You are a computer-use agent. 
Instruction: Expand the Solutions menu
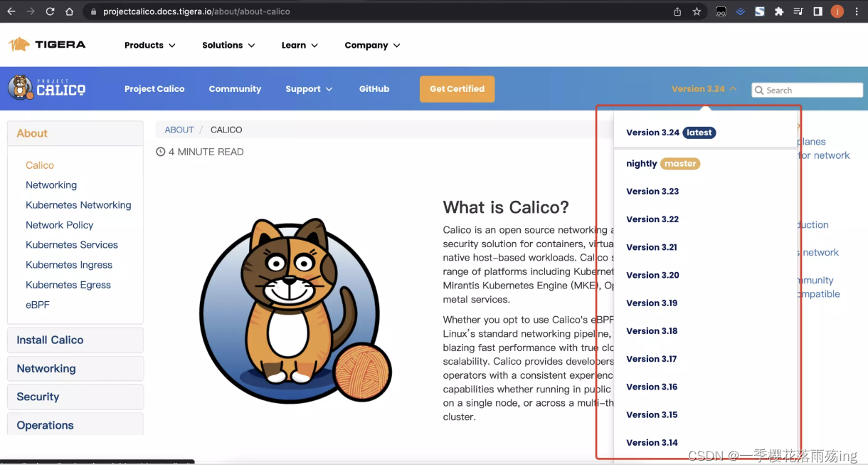(228, 45)
